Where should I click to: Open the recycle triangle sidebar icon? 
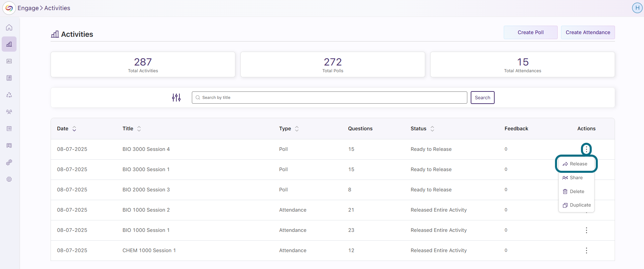click(x=9, y=95)
